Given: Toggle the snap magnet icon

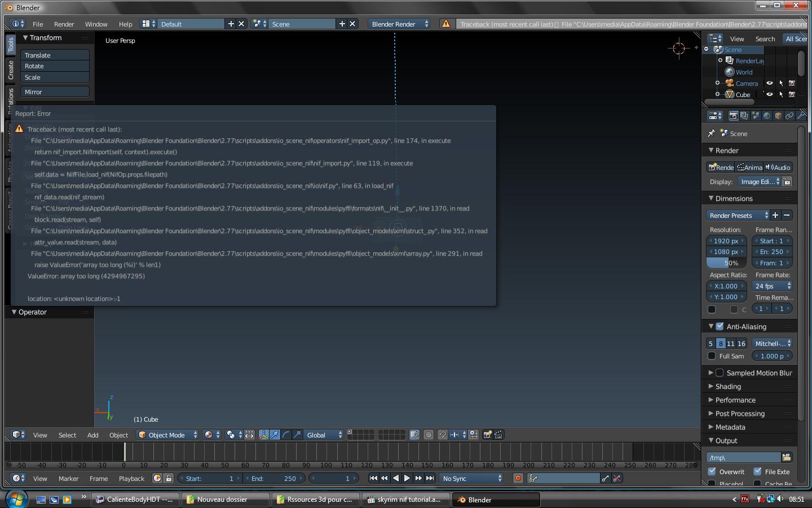Looking at the screenshot, I should (443, 435).
